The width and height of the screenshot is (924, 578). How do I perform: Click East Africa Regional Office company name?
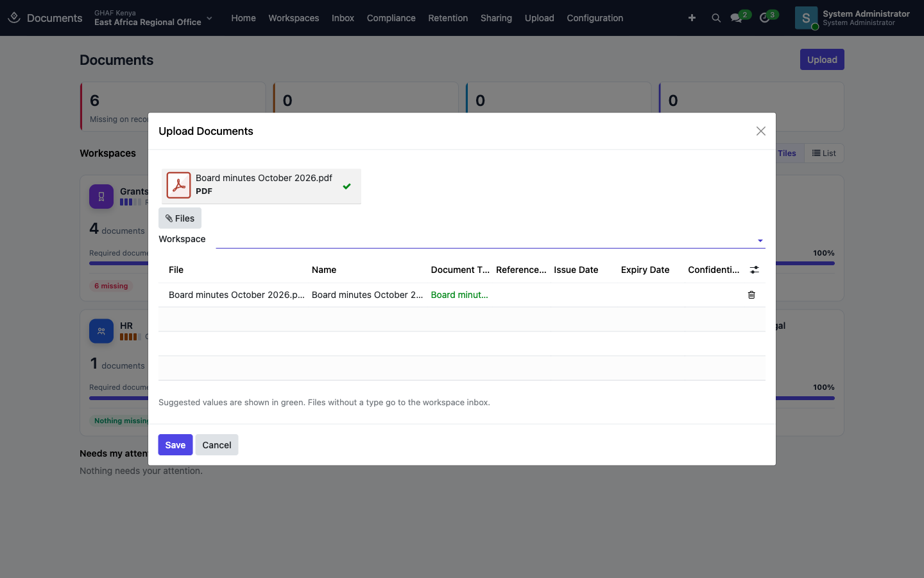click(x=148, y=22)
